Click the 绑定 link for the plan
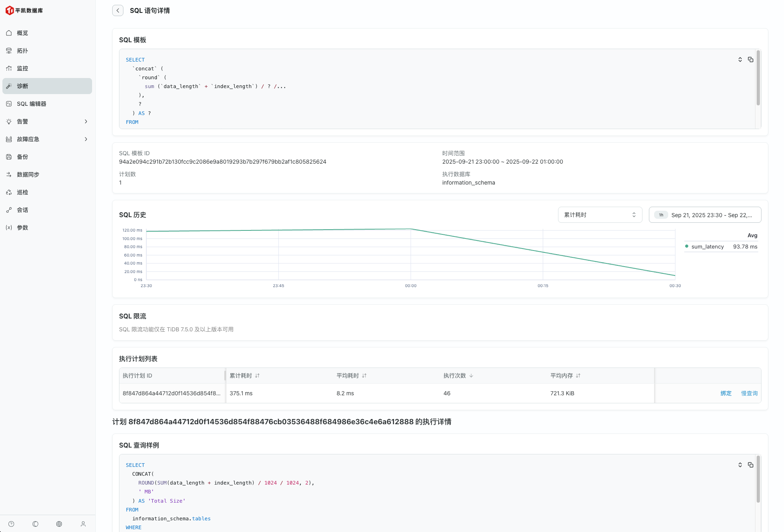The width and height of the screenshot is (784, 532). pos(726,393)
